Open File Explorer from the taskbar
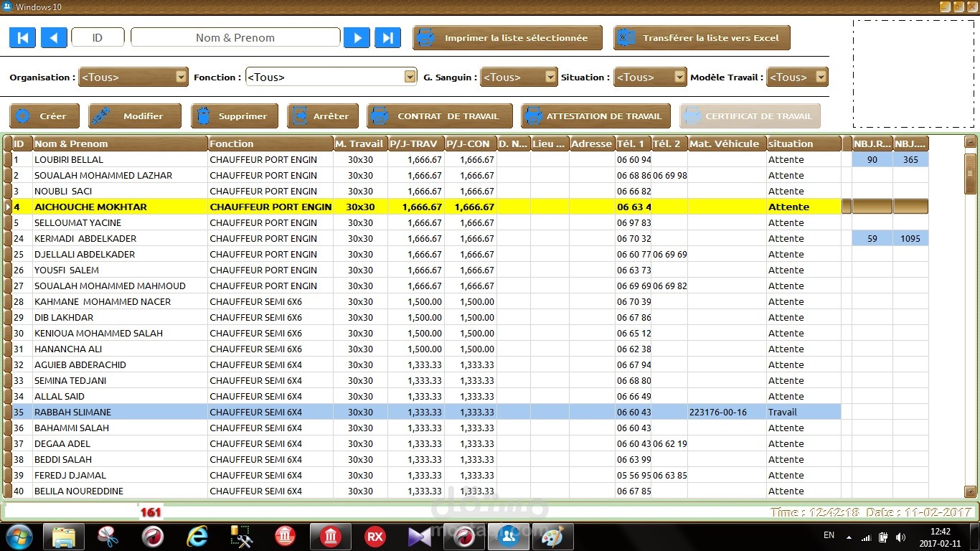This screenshot has height=551, width=980. click(64, 537)
